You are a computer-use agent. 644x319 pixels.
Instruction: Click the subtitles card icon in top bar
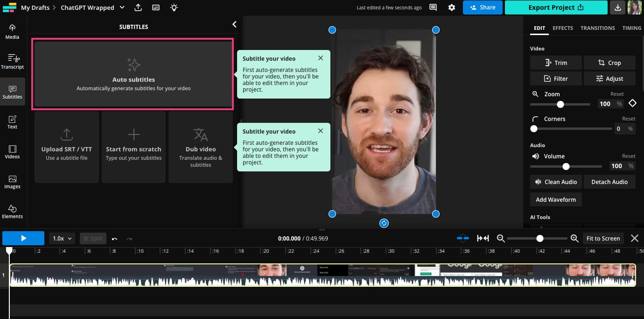click(x=156, y=7)
